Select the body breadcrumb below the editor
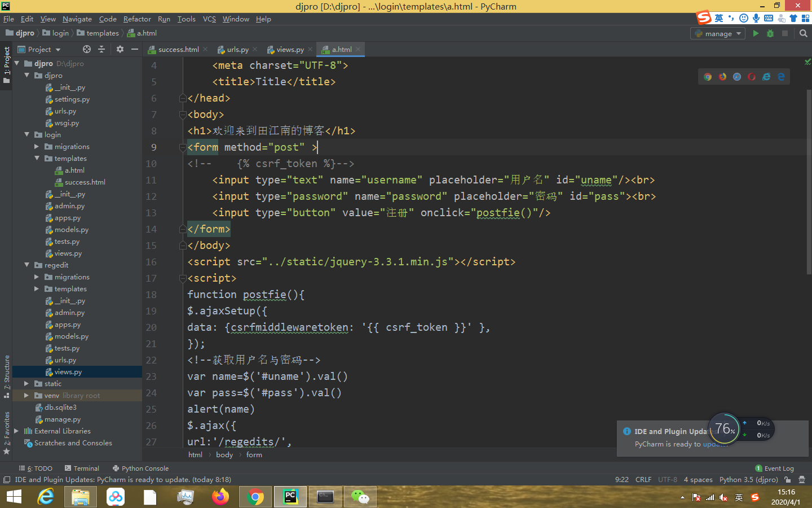Screen dimensions: 812x508 tap(224, 454)
